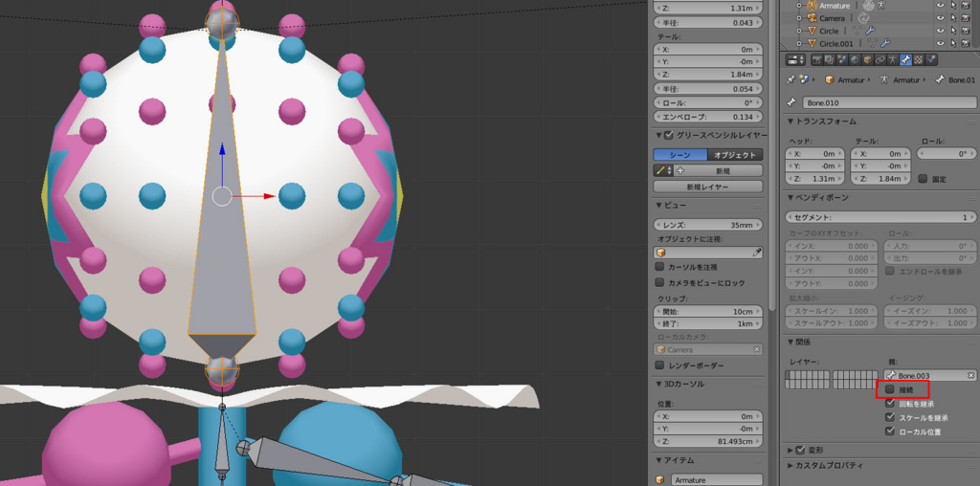Collapse the 関係 panel
980x486 pixels.
click(791, 342)
